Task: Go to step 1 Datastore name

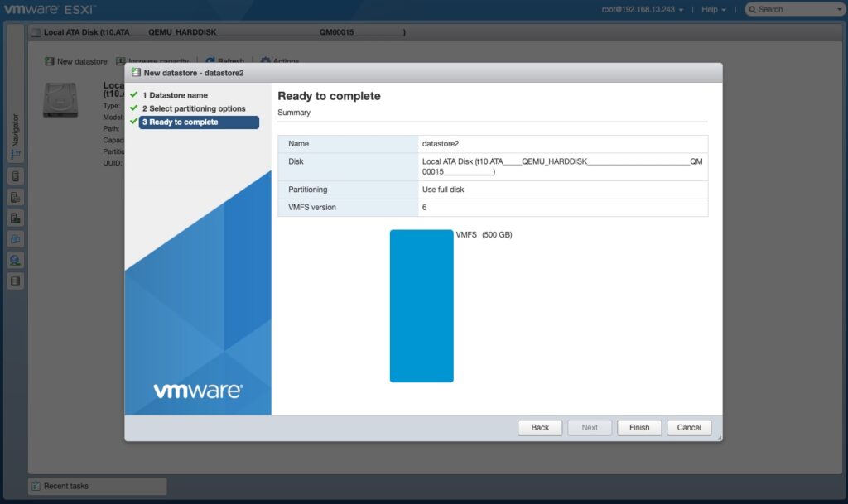Action: (x=175, y=95)
